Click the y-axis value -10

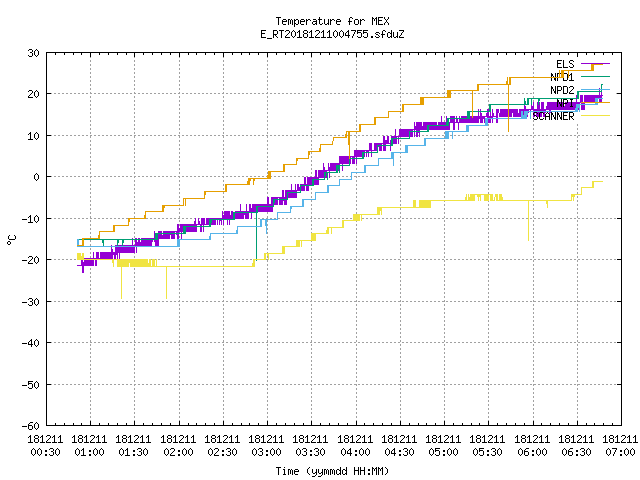coord(31,219)
